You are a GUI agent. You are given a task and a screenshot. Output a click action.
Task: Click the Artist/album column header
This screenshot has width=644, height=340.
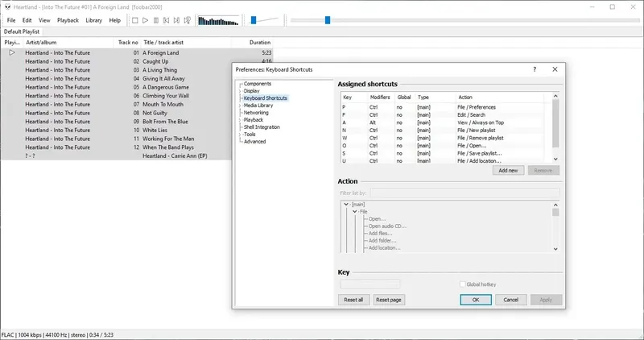[68, 43]
